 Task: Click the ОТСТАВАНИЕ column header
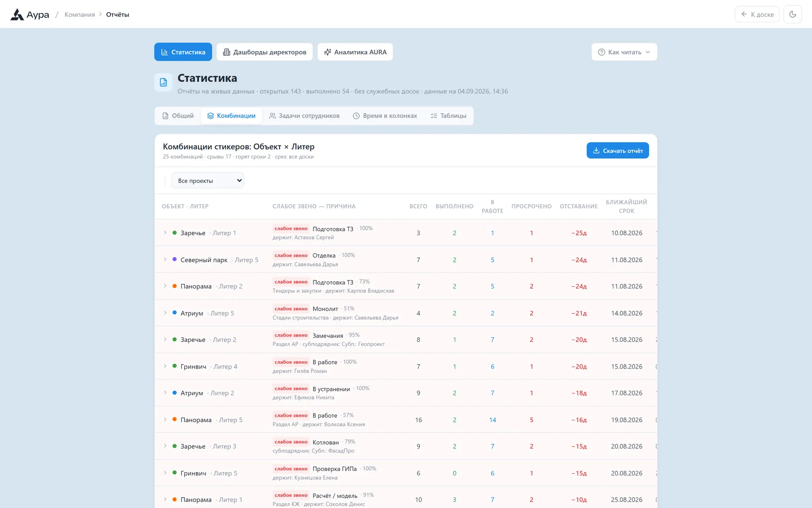point(579,206)
